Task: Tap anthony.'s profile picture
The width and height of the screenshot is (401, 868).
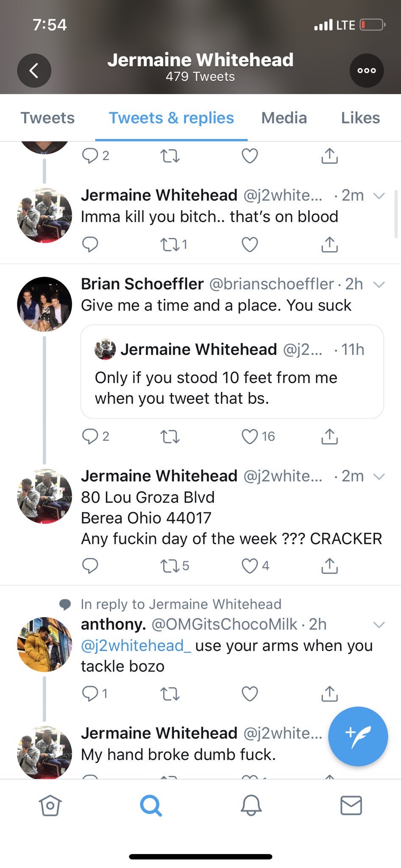Action: click(x=45, y=644)
